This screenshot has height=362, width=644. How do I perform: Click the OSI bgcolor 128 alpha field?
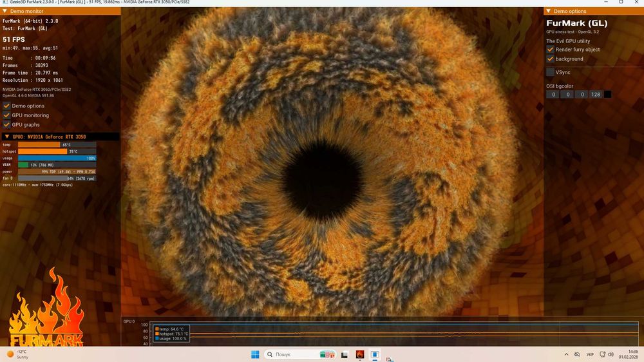coord(596,95)
